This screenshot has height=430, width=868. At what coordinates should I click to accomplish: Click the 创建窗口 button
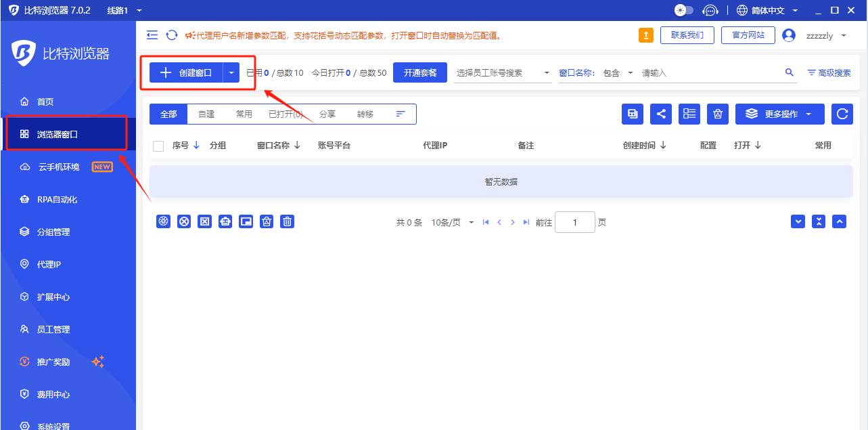pyautogui.click(x=186, y=72)
